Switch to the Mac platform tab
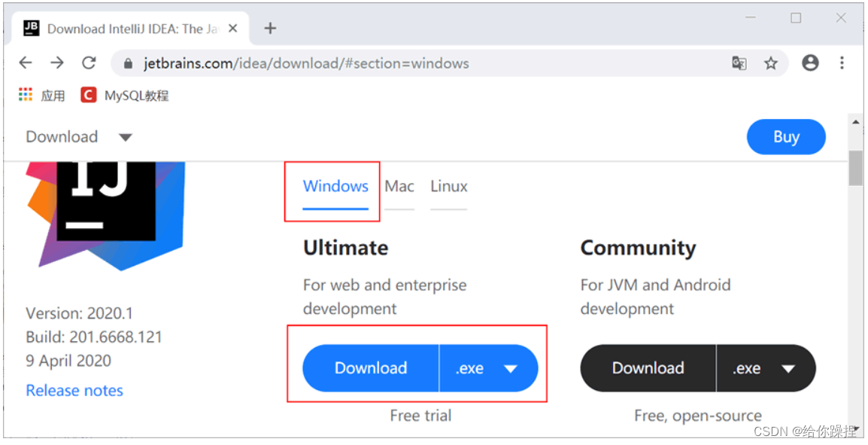Image resolution: width=868 pixels, height=445 pixels. [x=399, y=187]
